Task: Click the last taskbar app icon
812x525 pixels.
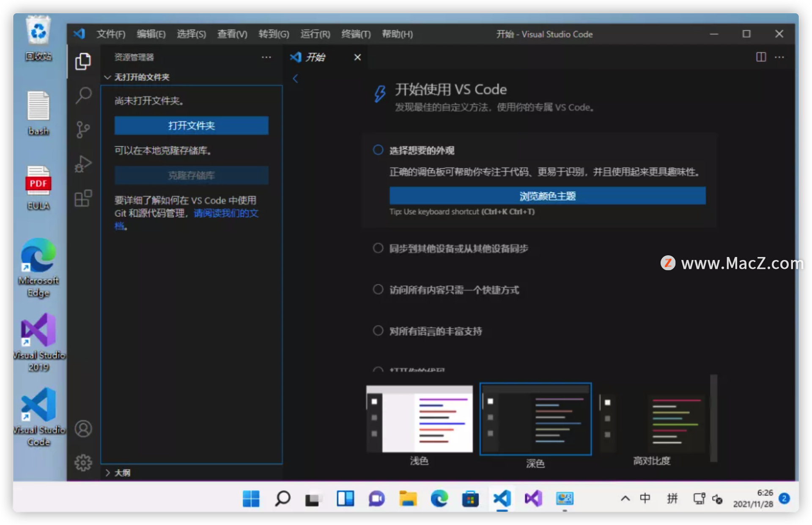Action: pos(565,499)
